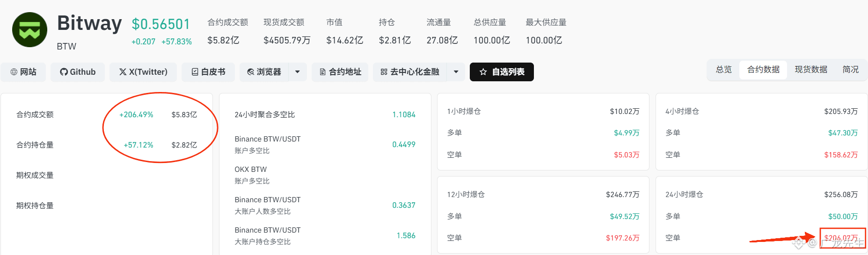Add to 自选列表 watchlist

(x=502, y=72)
